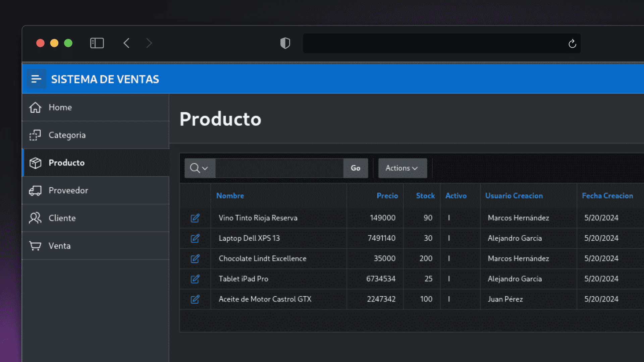
Task: Sort by the Stock column header
Action: [425, 196]
